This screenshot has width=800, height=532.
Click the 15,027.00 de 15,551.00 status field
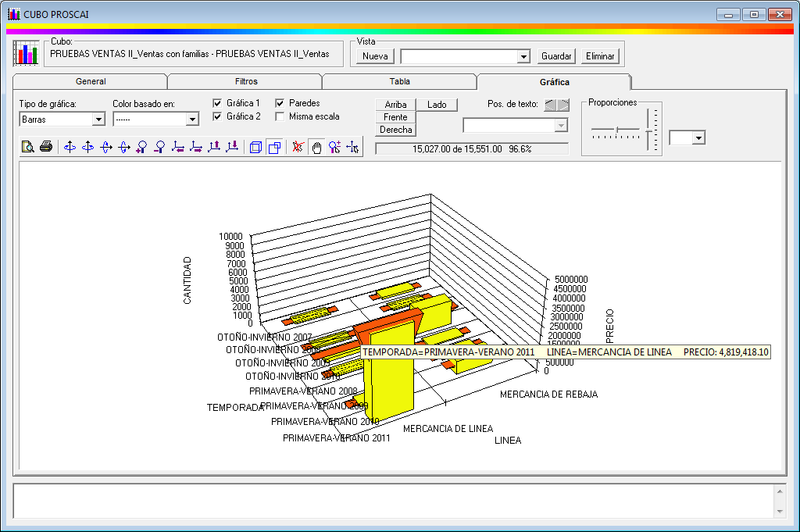tap(472, 149)
